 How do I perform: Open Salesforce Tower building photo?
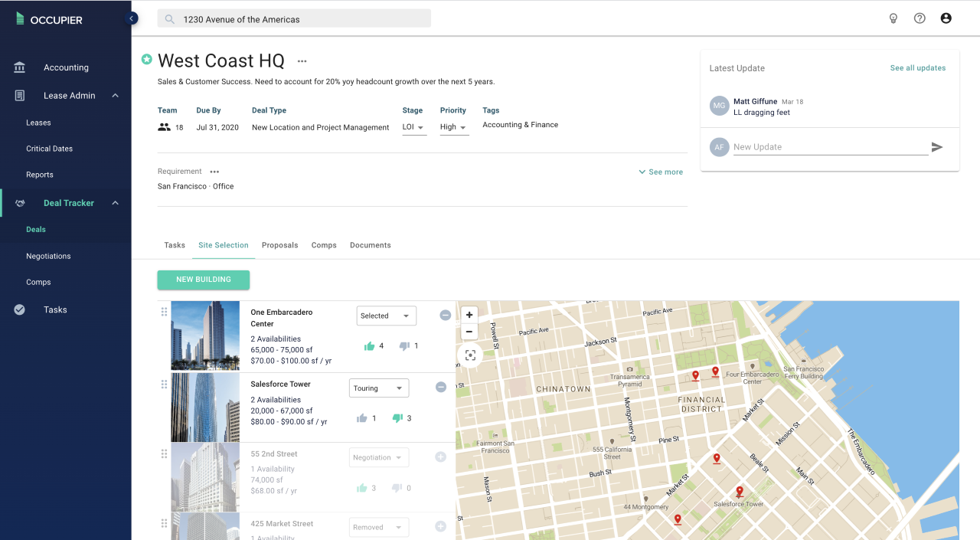pos(205,407)
